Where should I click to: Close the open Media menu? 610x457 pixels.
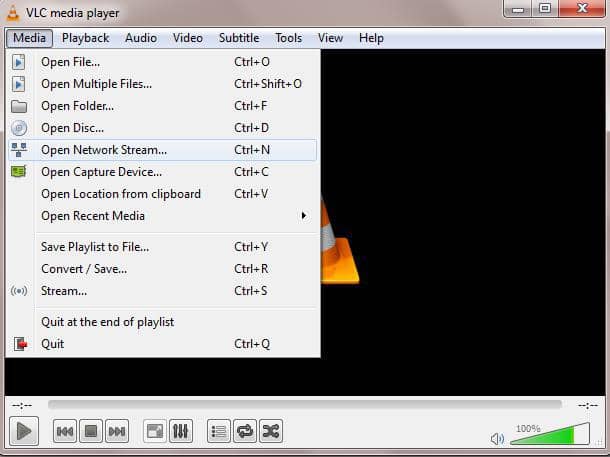tap(29, 38)
